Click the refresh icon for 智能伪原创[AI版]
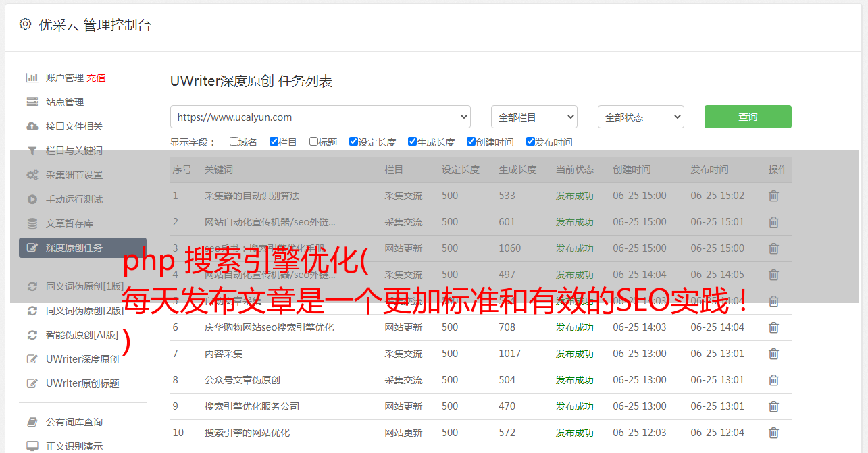868x453 pixels. click(32, 335)
